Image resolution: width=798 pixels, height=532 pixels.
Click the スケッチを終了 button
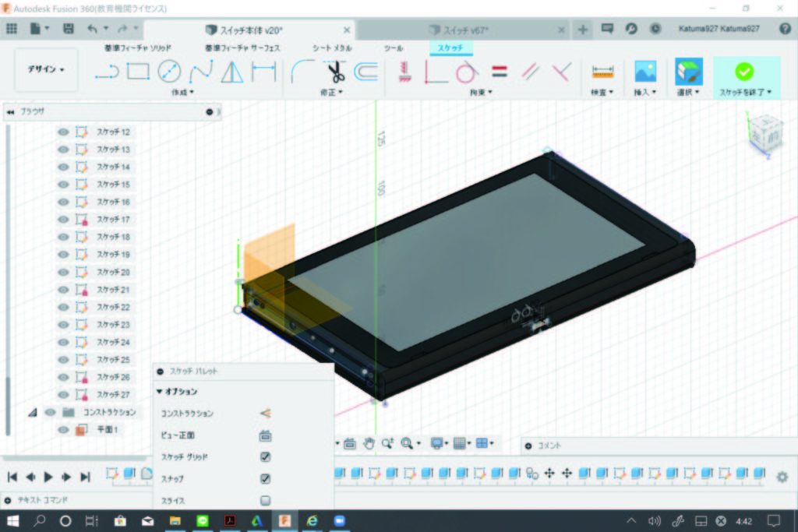click(745, 78)
